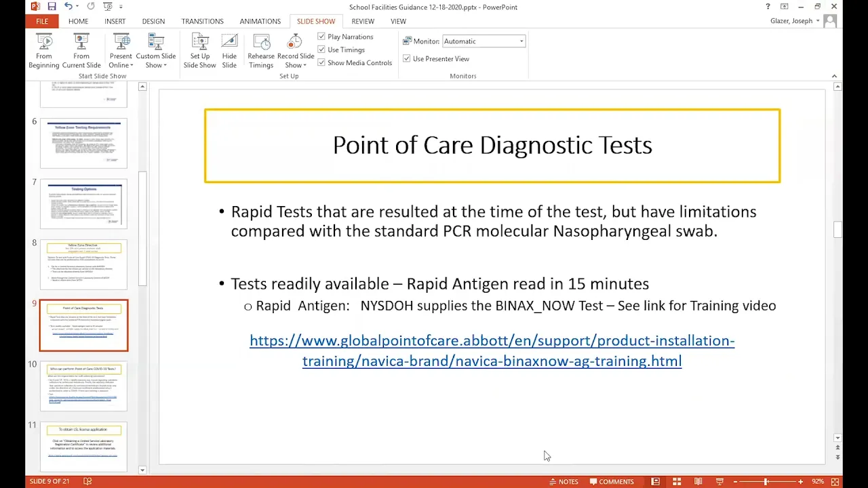Viewport: 868px width, 488px height.
Task: Start Slide Show from status bar
Action: pyautogui.click(x=719, y=482)
